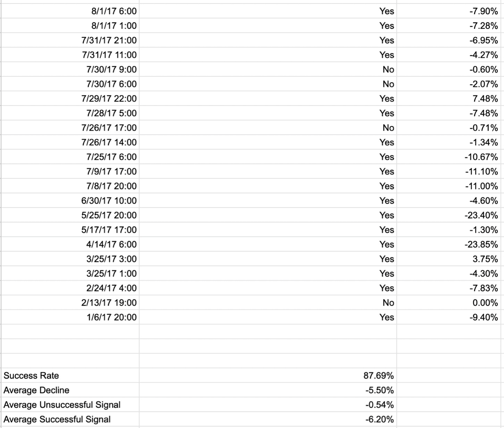The width and height of the screenshot is (504, 428).
Task: Select the 8/1/17 6:00 date cell
Action: click(x=70, y=11)
